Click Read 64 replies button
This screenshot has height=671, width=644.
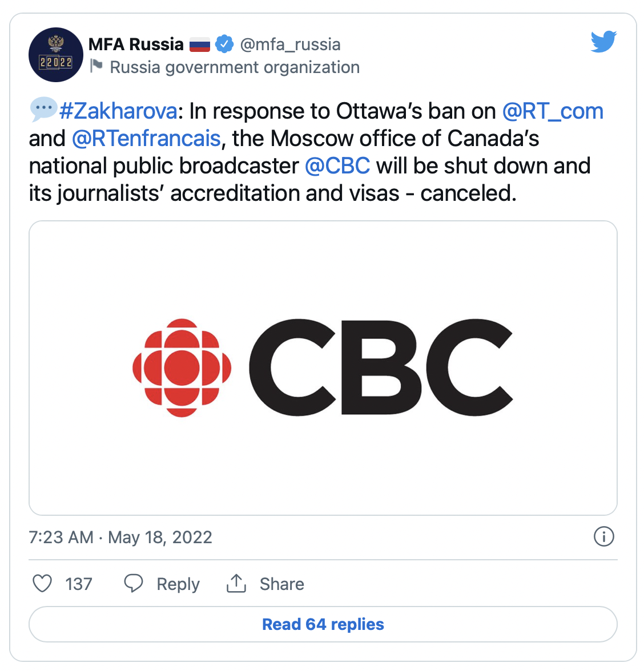click(323, 624)
